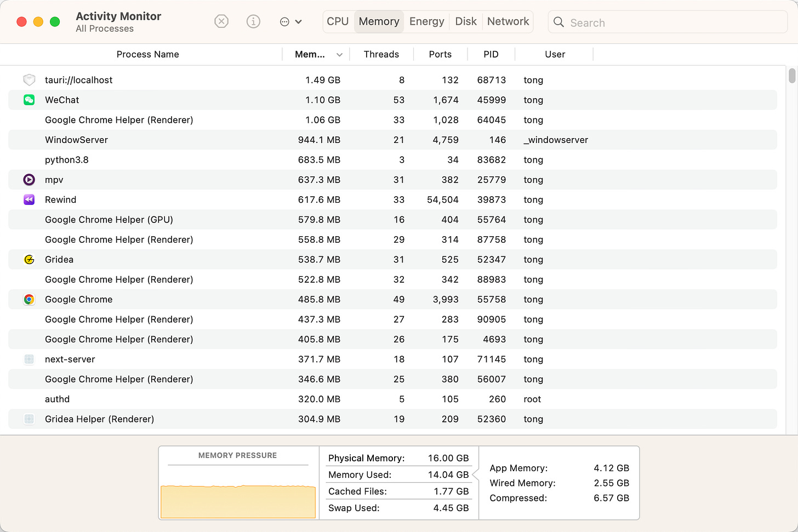Image resolution: width=798 pixels, height=532 pixels.
Task: Click the Google Chrome app icon
Action: point(29,300)
